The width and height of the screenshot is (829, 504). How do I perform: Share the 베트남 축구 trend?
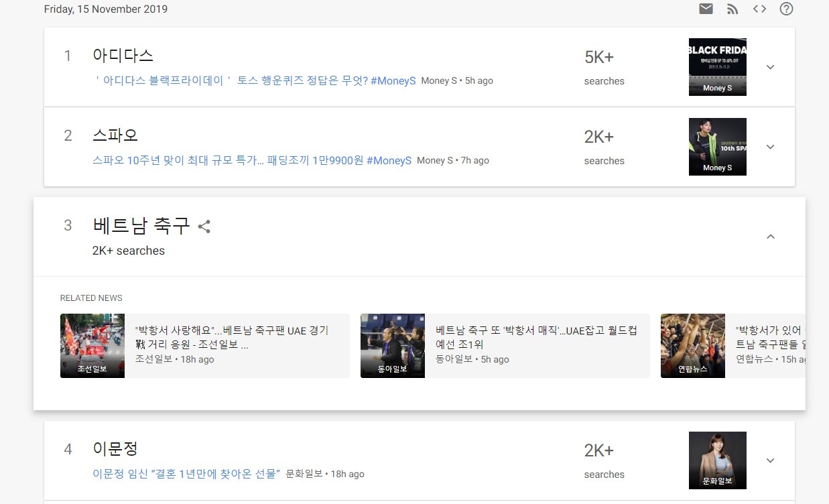pyautogui.click(x=204, y=227)
